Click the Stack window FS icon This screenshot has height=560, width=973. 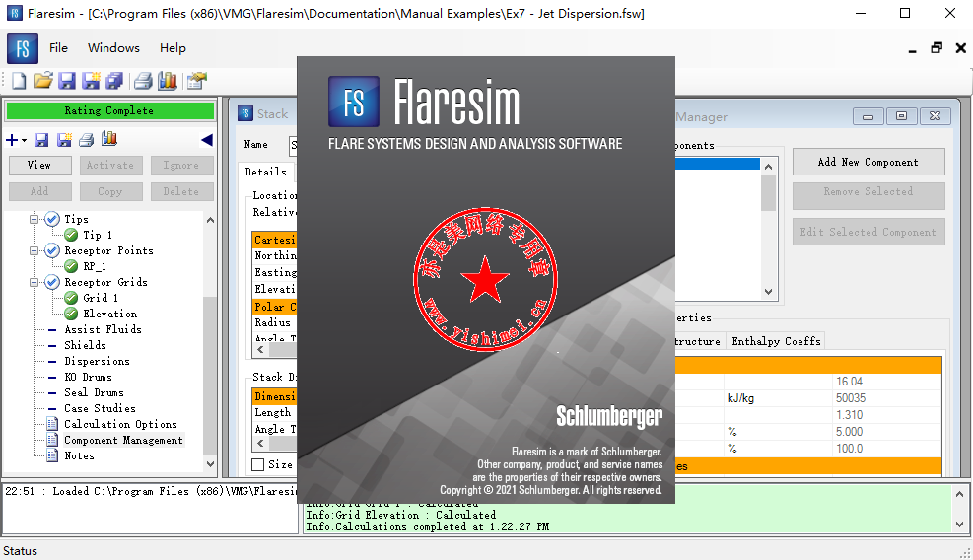pyautogui.click(x=245, y=113)
